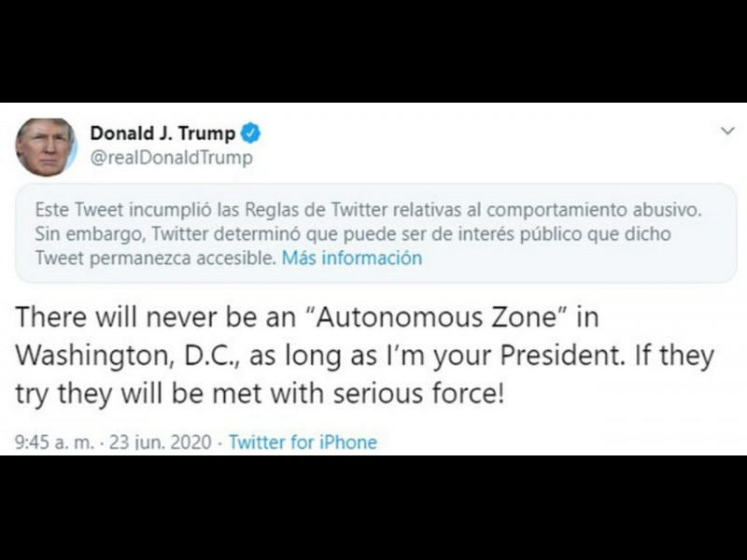
Task: Open the @realDonaldTrump handle
Action: 171,158
